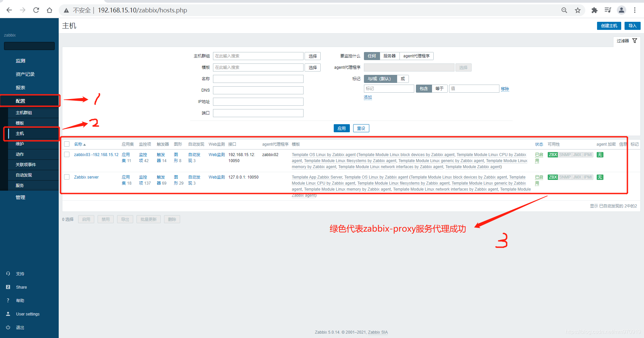Sort hosts by the 名称 column header
Screen dimensions: 644x338
(x=80, y=144)
